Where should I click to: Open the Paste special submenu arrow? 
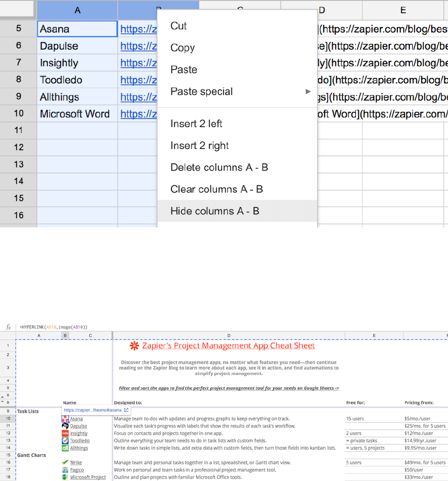tap(308, 91)
